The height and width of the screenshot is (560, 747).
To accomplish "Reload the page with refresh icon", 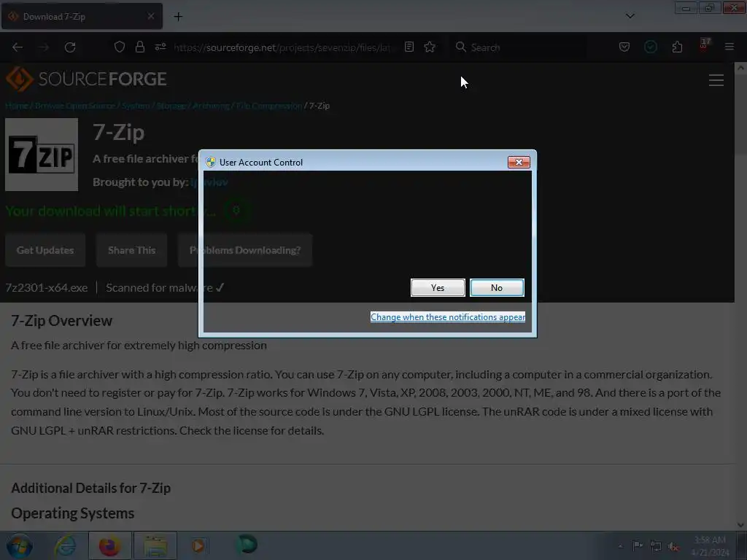I will tap(70, 47).
